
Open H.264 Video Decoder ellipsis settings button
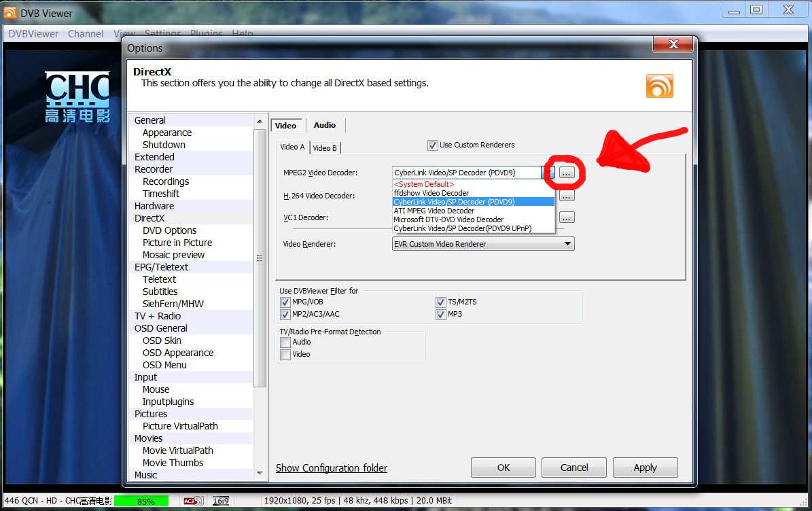567,196
